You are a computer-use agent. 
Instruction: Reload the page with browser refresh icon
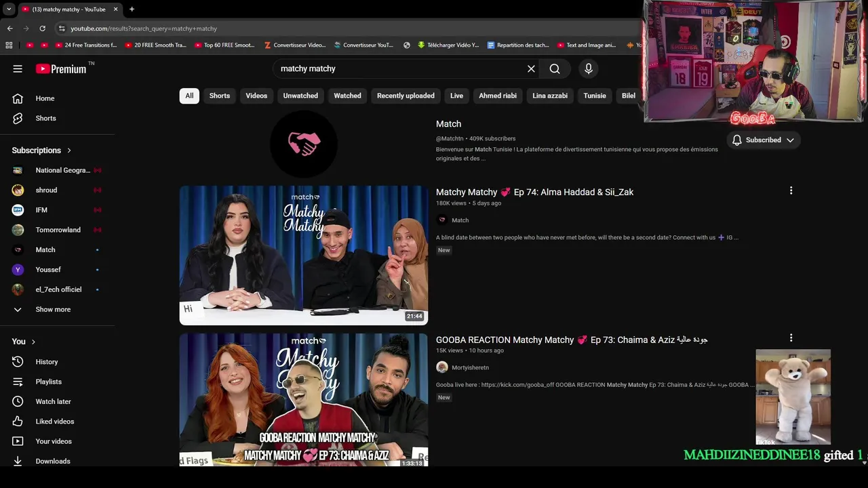42,28
